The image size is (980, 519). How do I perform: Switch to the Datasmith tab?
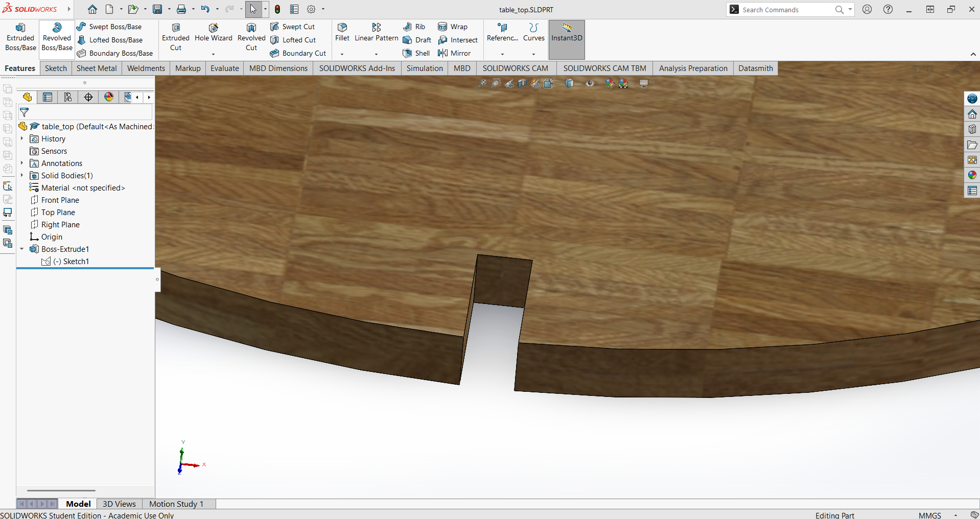[755, 68]
